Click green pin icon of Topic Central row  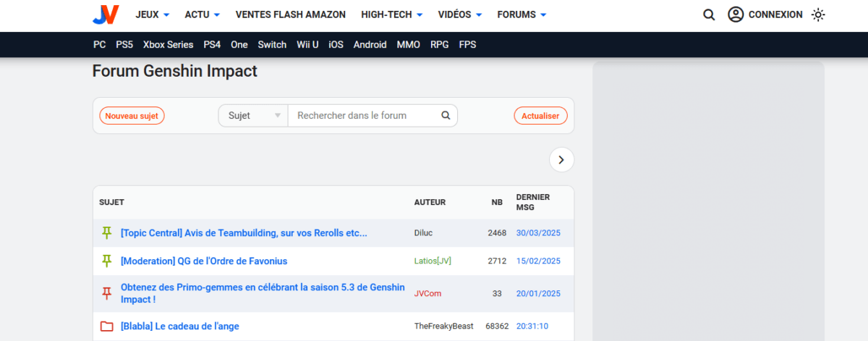coord(107,233)
